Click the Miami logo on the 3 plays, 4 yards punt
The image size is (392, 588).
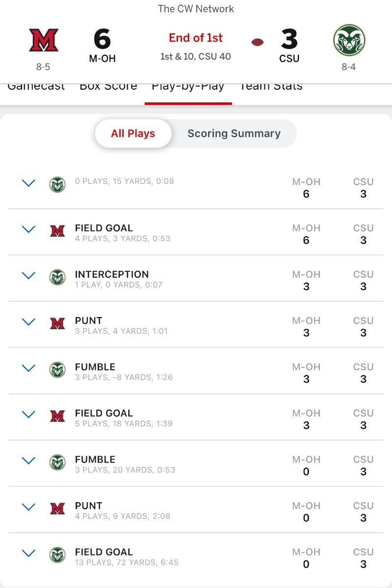57,324
